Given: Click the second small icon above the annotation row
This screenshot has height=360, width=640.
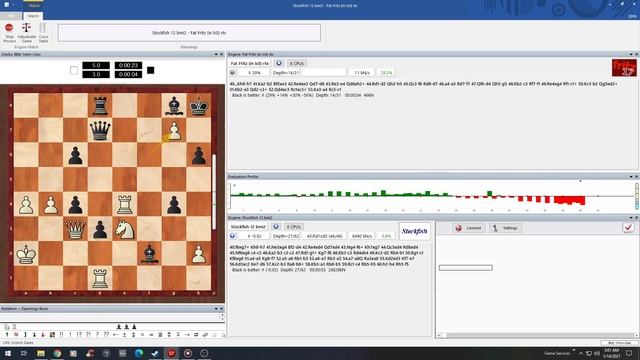Looking at the screenshot, I should tap(14, 327).
